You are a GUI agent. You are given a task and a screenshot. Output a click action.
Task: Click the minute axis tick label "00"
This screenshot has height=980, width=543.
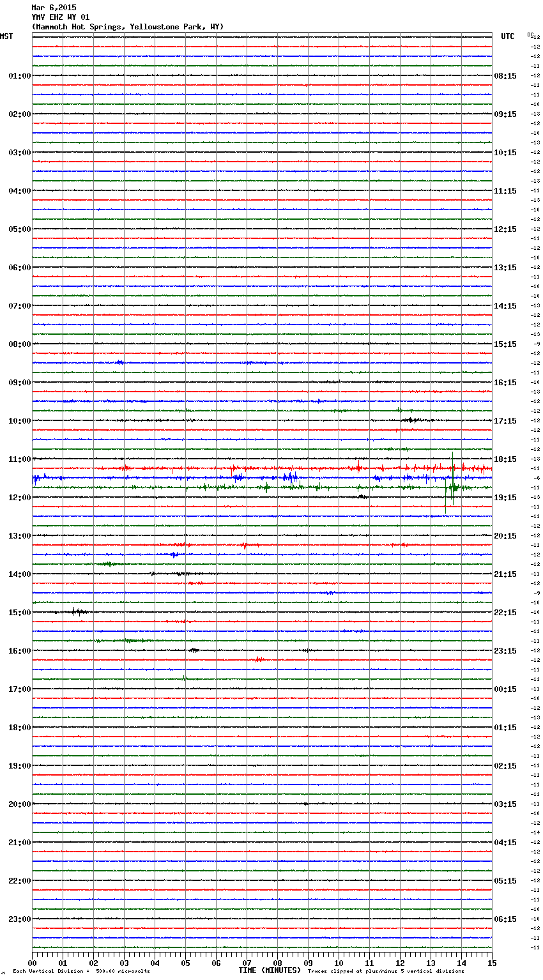(32, 963)
